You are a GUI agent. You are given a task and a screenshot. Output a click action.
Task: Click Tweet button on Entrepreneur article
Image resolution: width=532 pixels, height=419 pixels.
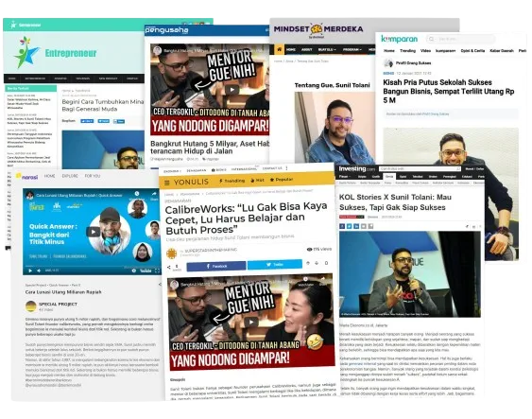(104, 121)
